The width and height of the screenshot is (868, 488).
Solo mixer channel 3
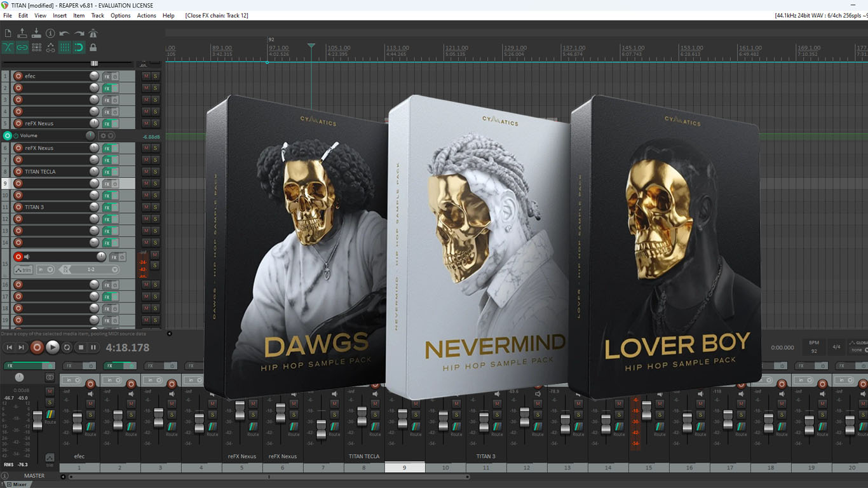(172, 414)
